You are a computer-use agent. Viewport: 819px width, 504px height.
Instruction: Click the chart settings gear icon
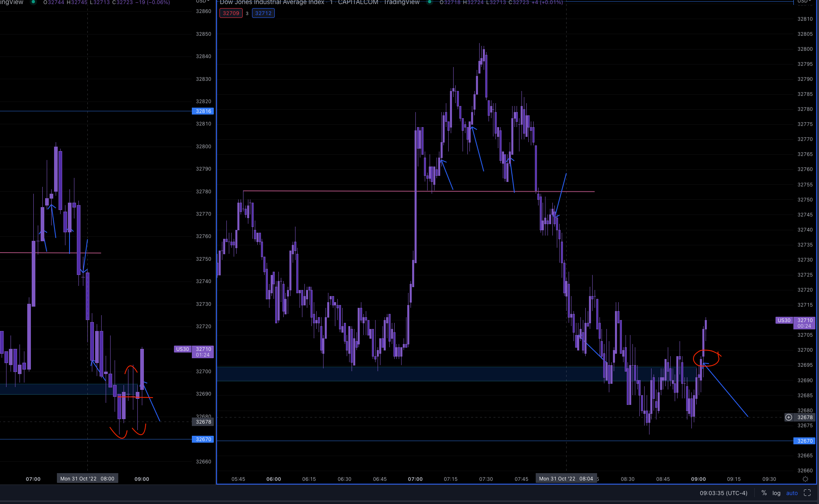805,479
